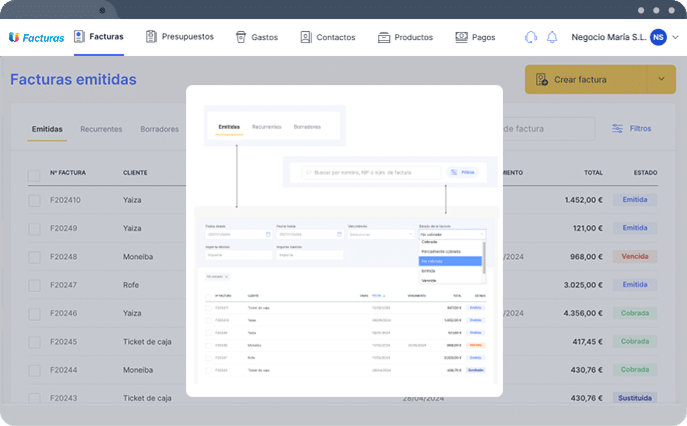This screenshot has width=687, height=426.
Task: Choose highlighted No cobrada option in list
Action: [x=450, y=261]
